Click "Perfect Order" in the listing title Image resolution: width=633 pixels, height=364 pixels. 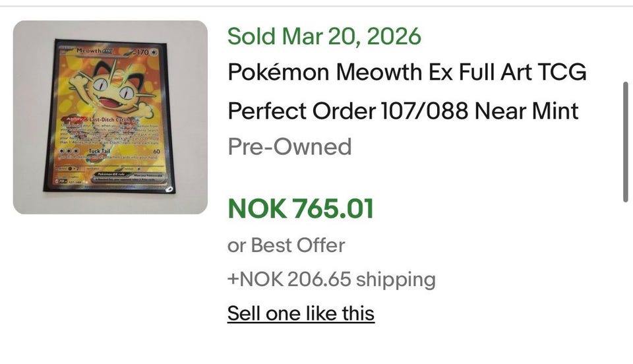click(300, 110)
